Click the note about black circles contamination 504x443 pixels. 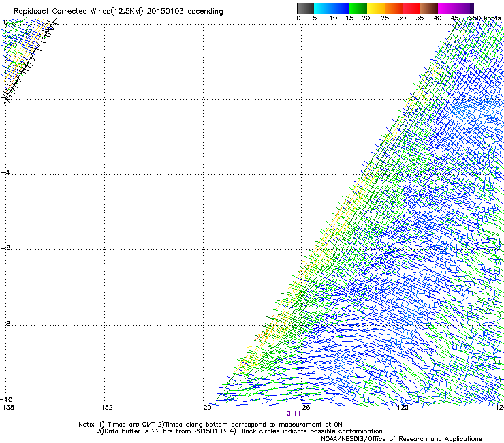306,431
